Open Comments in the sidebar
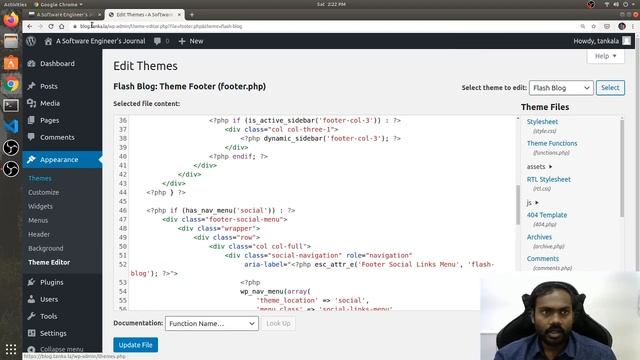This screenshot has width=640, height=360. pyautogui.click(x=57, y=137)
